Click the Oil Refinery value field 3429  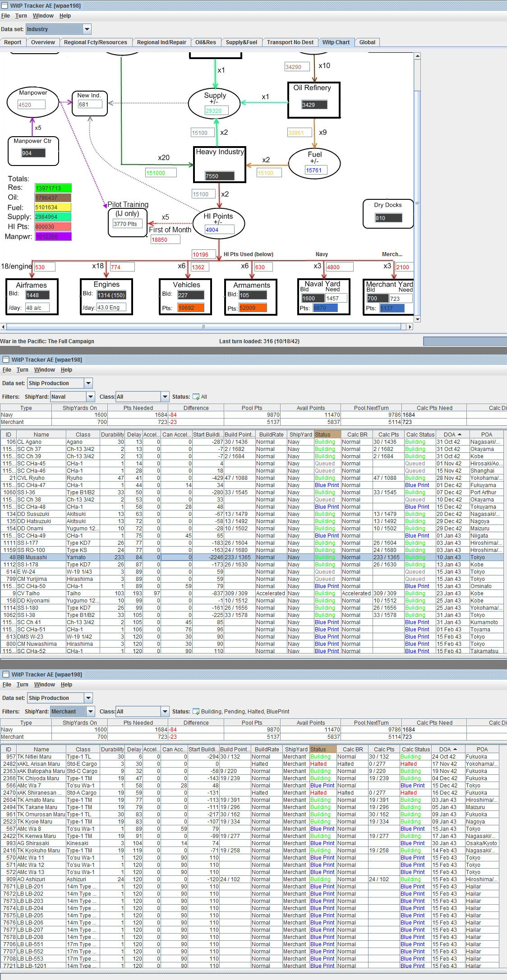[x=314, y=105]
